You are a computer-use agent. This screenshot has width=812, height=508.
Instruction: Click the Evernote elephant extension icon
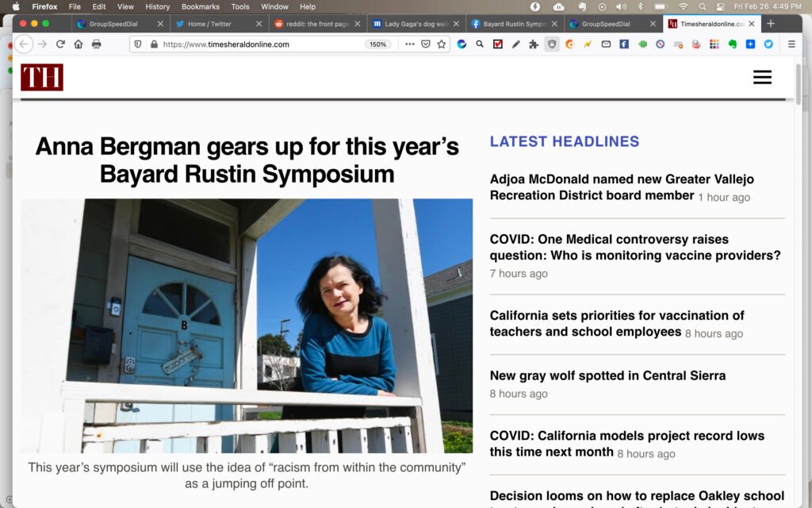(x=732, y=44)
